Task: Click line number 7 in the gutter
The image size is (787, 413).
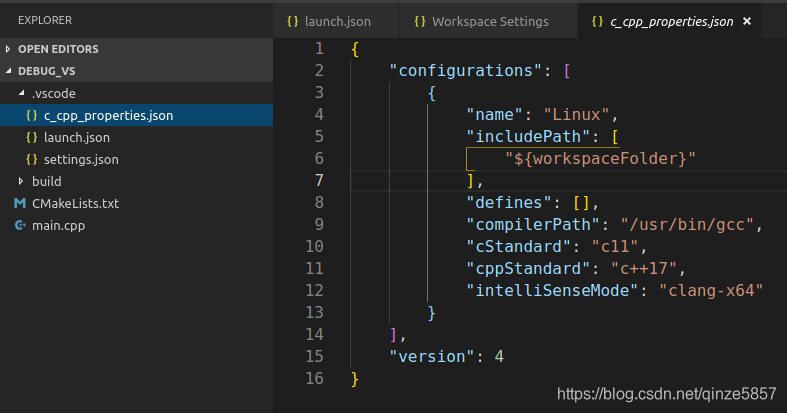Action: (x=319, y=180)
